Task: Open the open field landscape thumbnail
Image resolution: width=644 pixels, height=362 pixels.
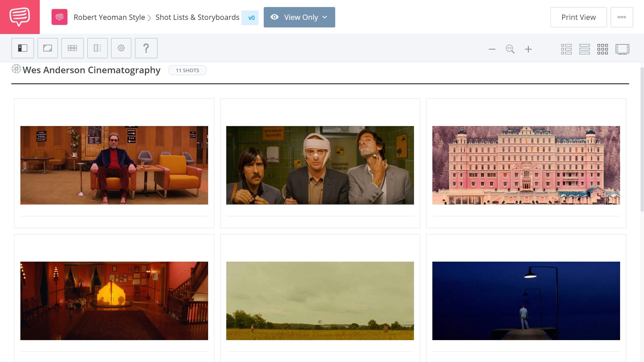Action: click(320, 301)
